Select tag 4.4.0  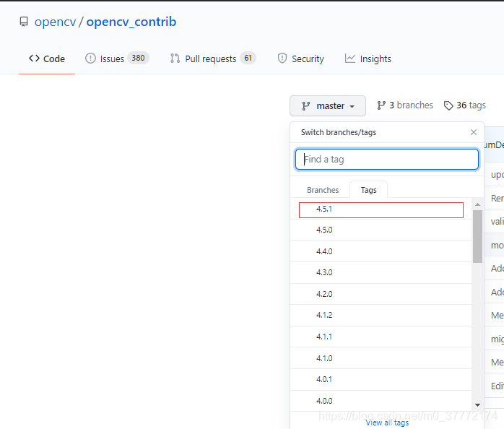(381, 251)
